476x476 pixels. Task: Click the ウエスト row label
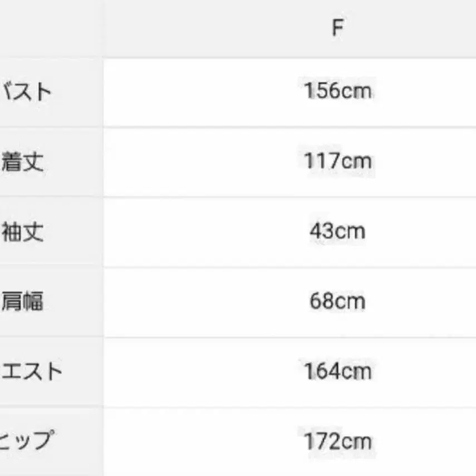(31, 371)
